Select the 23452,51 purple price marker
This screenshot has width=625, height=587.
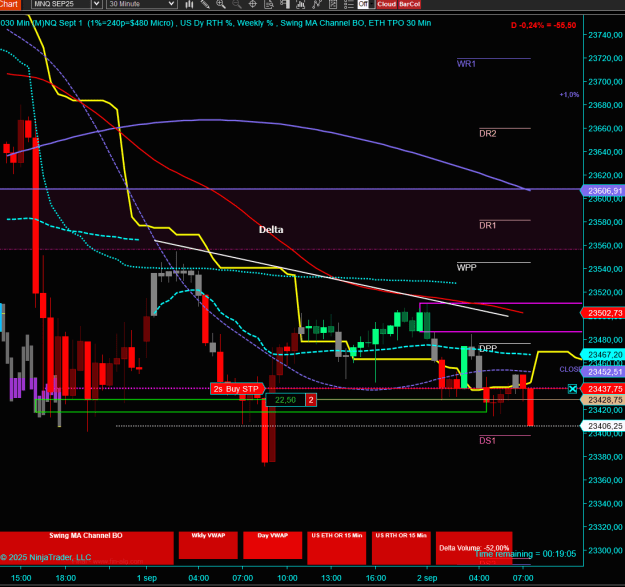[x=603, y=371]
